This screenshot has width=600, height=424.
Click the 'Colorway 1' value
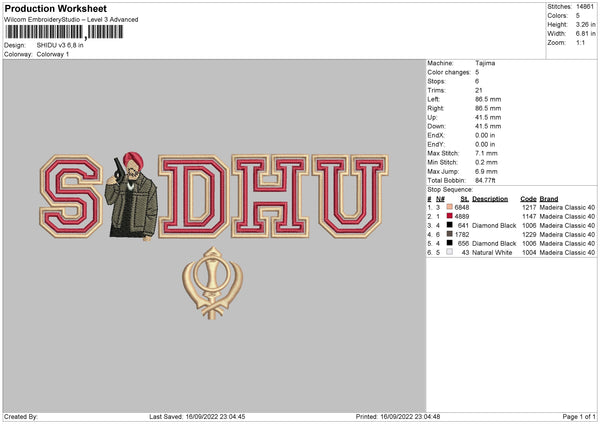click(x=53, y=54)
